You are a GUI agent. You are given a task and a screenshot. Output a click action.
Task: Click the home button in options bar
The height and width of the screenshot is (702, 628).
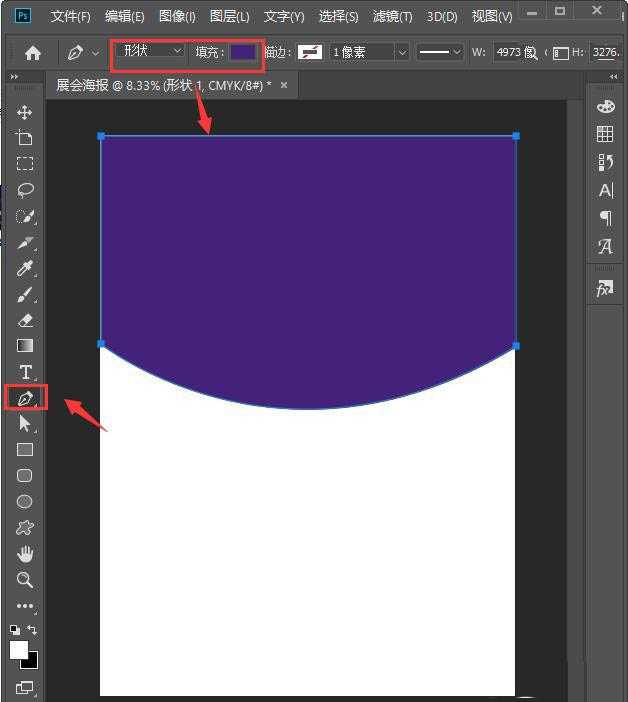[x=33, y=52]
